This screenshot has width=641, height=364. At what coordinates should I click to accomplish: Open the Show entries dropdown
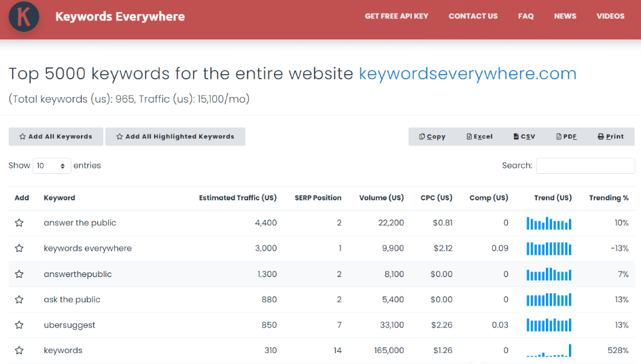(52, 166)
